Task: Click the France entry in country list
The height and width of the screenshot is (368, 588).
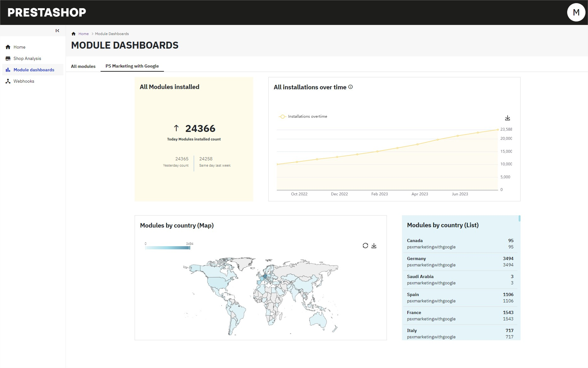Action: coord(460,316)
